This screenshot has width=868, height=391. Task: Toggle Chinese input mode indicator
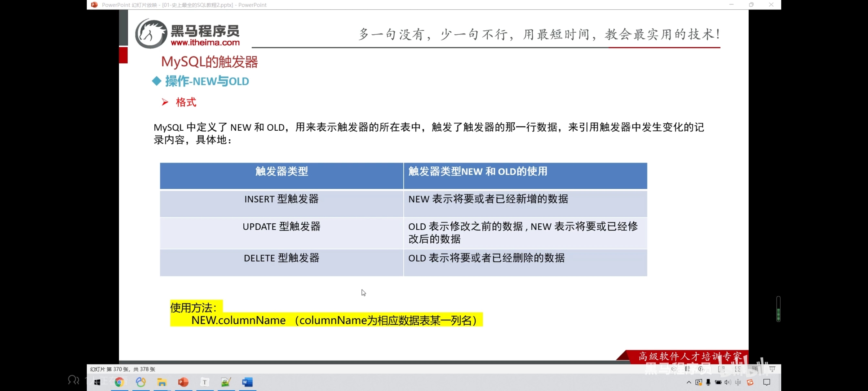[x=738, y=382]
